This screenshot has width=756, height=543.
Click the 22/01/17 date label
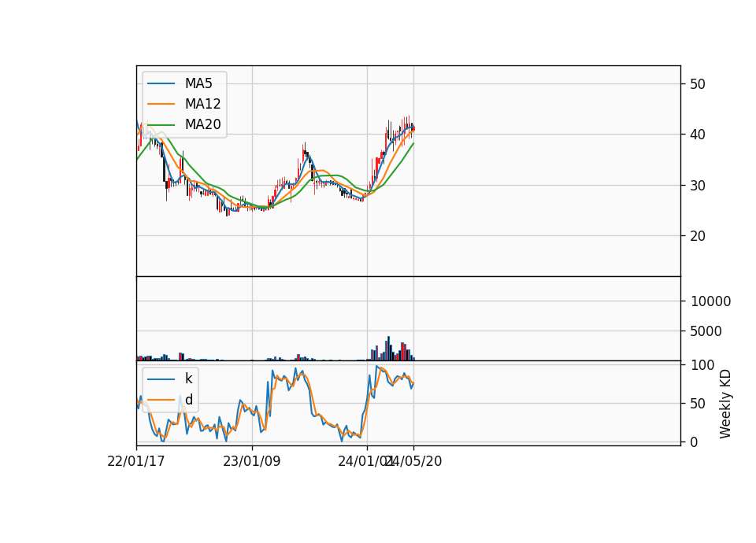136,461
